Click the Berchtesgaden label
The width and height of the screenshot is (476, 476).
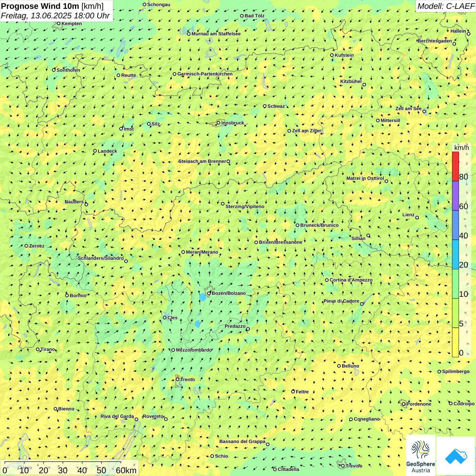click(x=435, y=41)
